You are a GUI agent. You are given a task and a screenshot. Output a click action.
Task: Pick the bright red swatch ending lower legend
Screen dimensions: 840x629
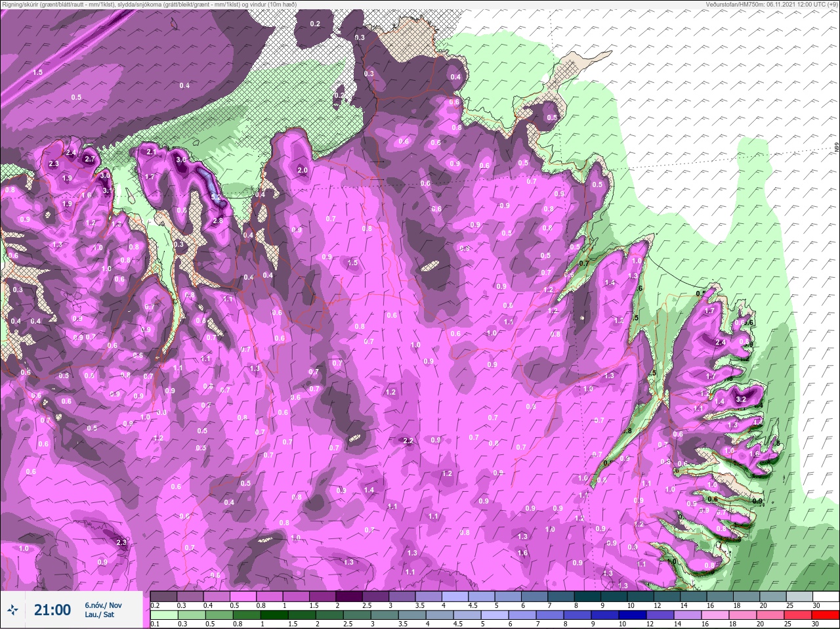click(826, 616)
